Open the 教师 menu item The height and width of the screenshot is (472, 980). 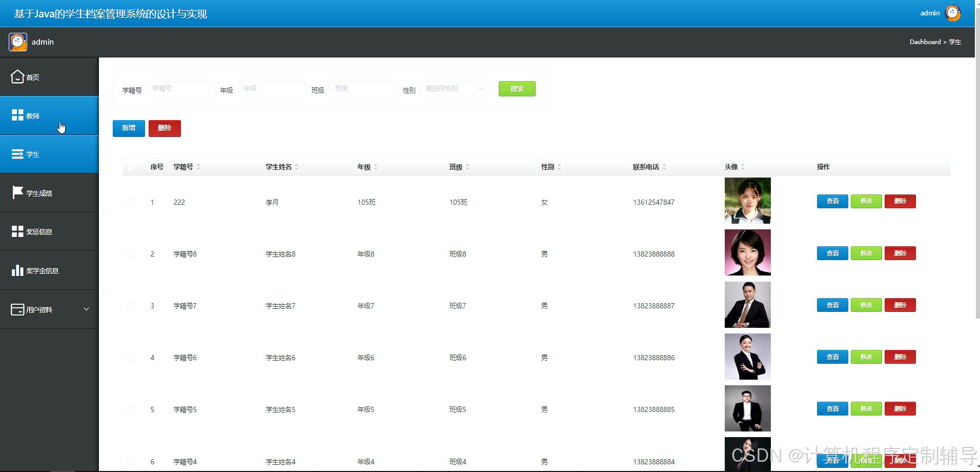coord(49,115)
